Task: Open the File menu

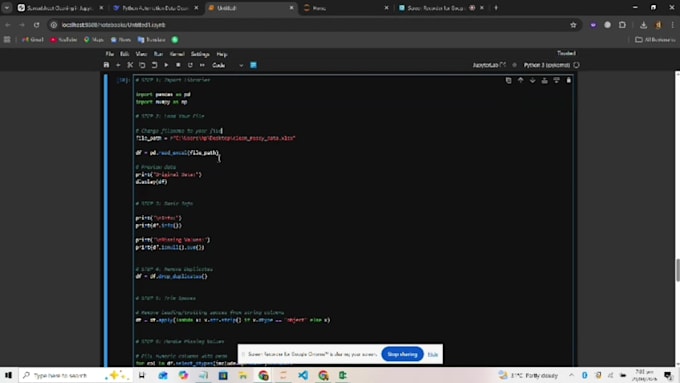Action: 109,54
